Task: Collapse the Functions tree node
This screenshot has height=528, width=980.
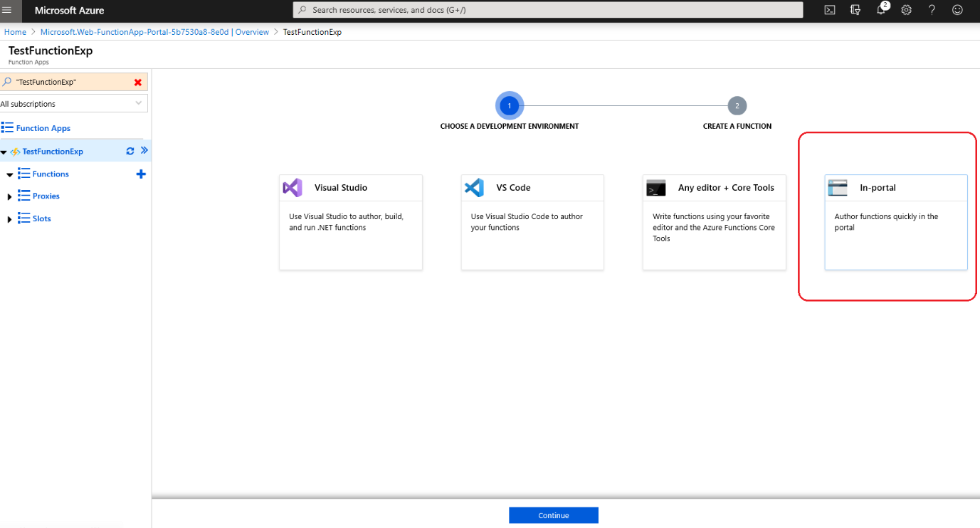Action: coord(10,174)
